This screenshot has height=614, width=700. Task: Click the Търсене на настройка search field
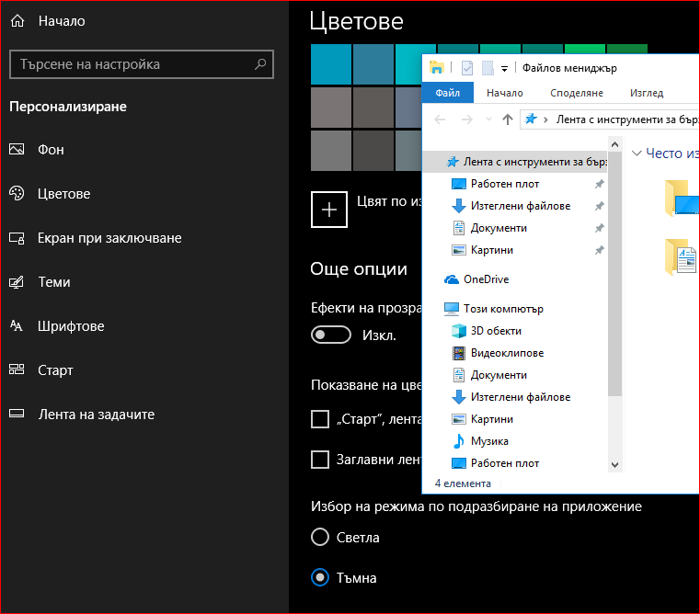coord(141,64)
